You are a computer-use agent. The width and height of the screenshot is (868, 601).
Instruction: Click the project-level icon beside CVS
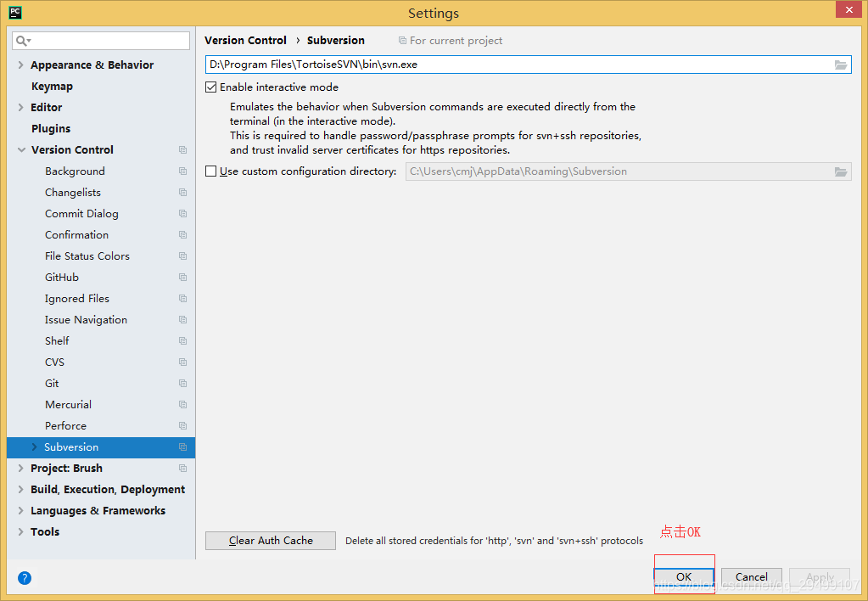click(x=182, y=362)
